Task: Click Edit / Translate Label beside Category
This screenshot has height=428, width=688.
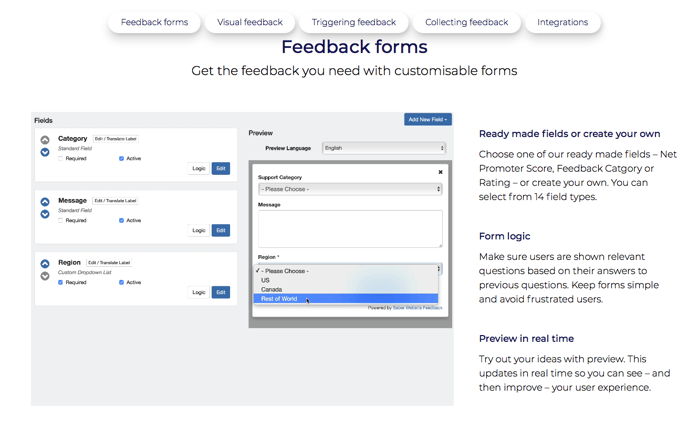Action: (x=116, y=139)
